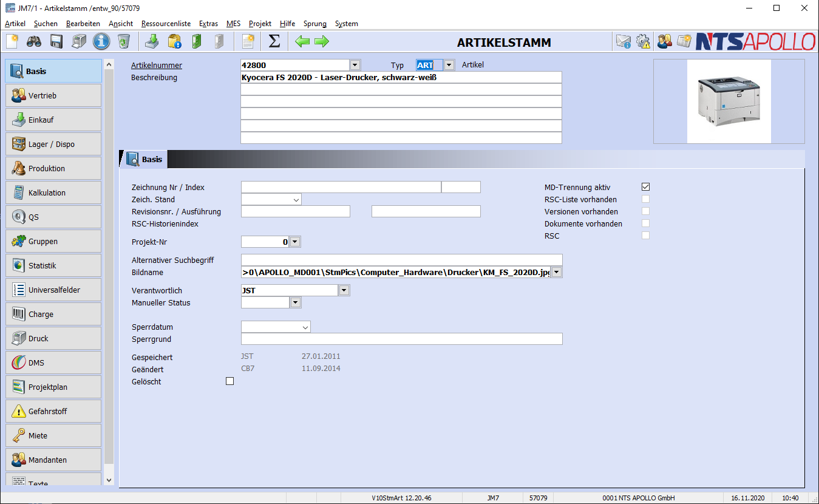
Task: Open the Verantwortlich dropdown arrow
Action: (344, 291)
